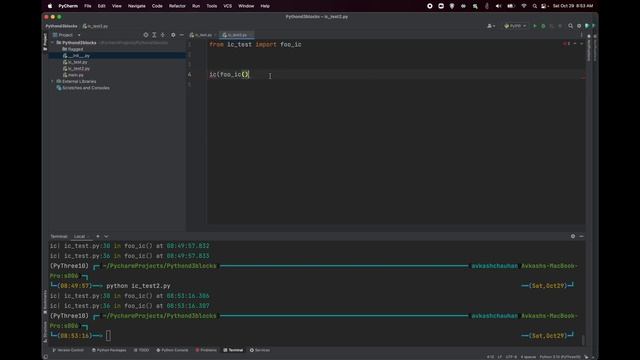Image resolution: width=640 pixels, height=360 pixels.
Task: Click the terminal command prompt input
Action: pyautogui.click(x=108, y=336)
